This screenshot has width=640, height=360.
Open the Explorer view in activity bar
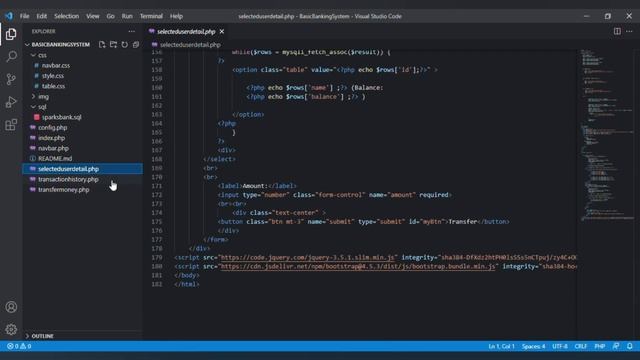11,34
